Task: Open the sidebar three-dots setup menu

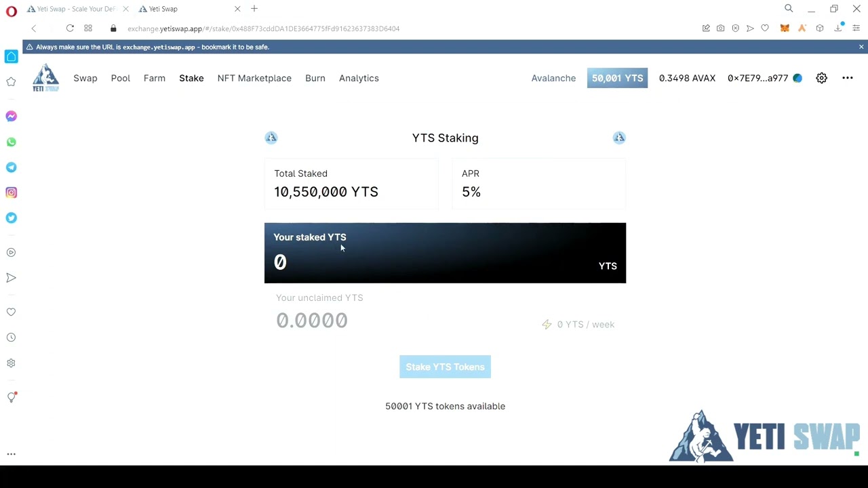Action: [x=11, y=454]
